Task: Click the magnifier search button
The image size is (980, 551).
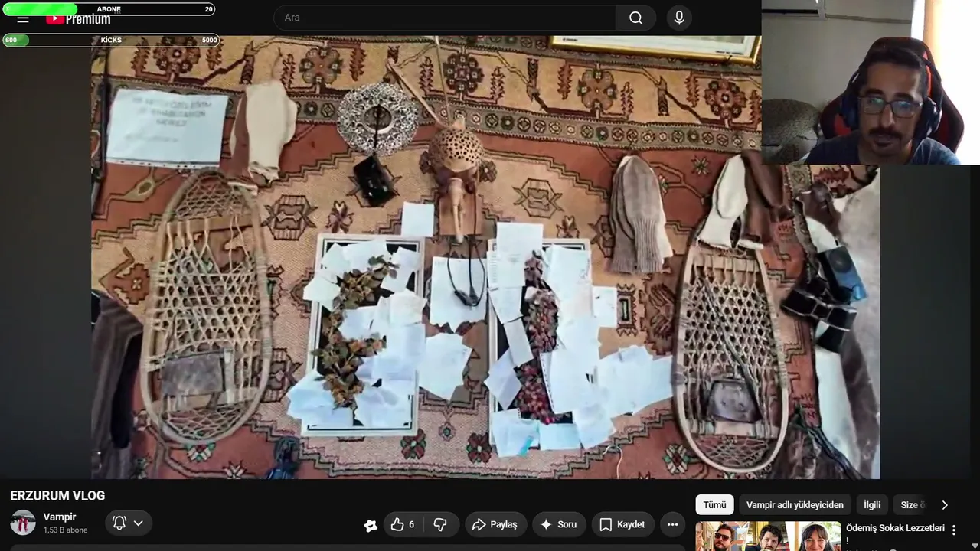Action: click(635, 18)
